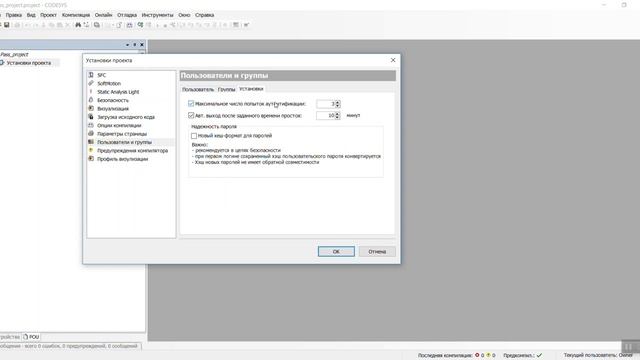This screenshot has height=360, width=640.
Task: Click the Текущий пользователь status bar entry
Action: (x=598, y=355)
